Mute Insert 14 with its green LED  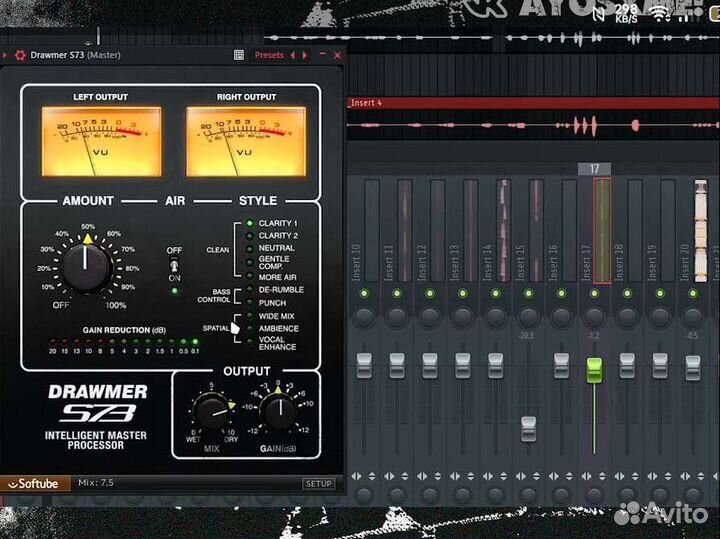[495, 293]
